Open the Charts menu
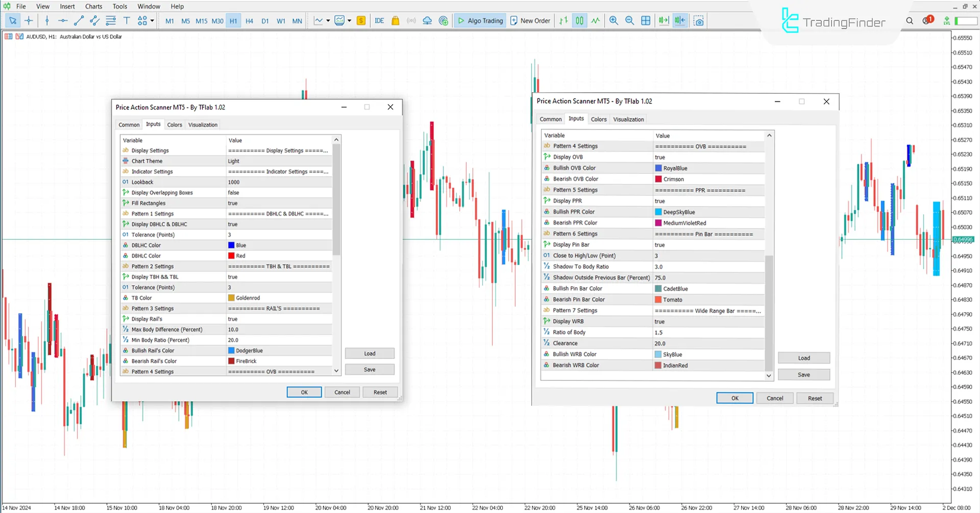Viewport: 980px width, 513px height. pyautogui.click(x=93, y=6)
